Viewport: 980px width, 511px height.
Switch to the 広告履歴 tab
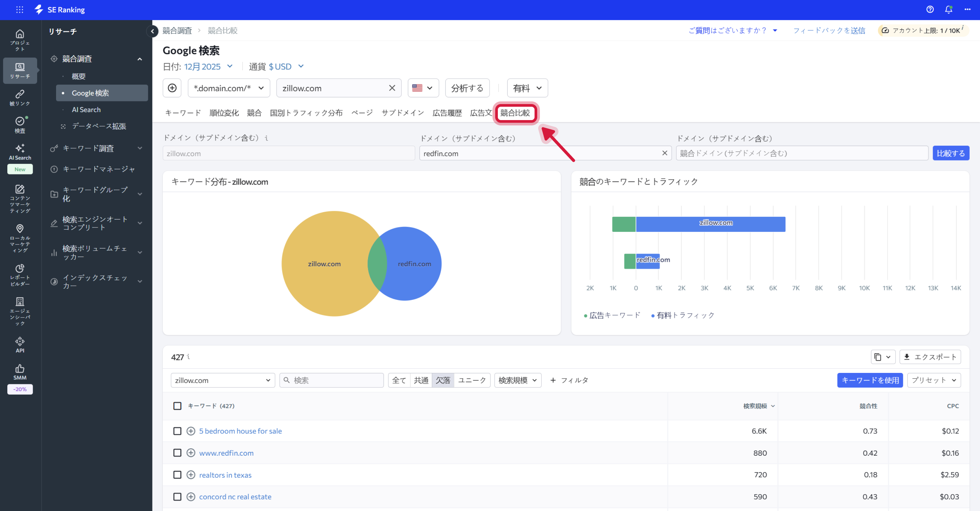[x=447, y=113]
